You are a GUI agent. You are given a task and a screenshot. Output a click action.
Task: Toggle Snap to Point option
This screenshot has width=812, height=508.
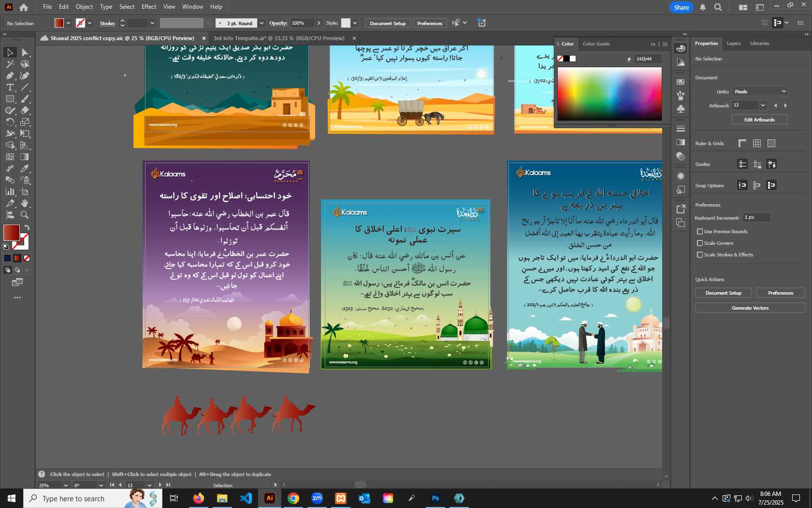pyautogui.click(x=742, y=185)
